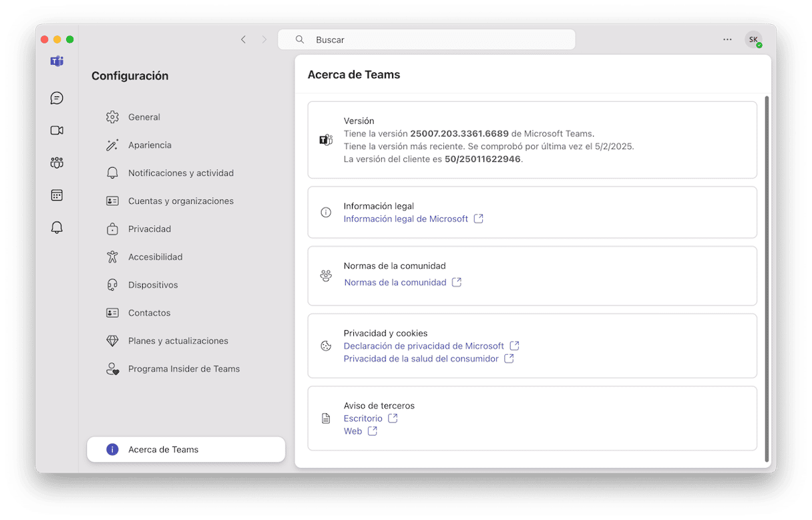This screenshot has height=520, width=812.
Task: Go forward with the right arrow
Action: pos(264,39)
